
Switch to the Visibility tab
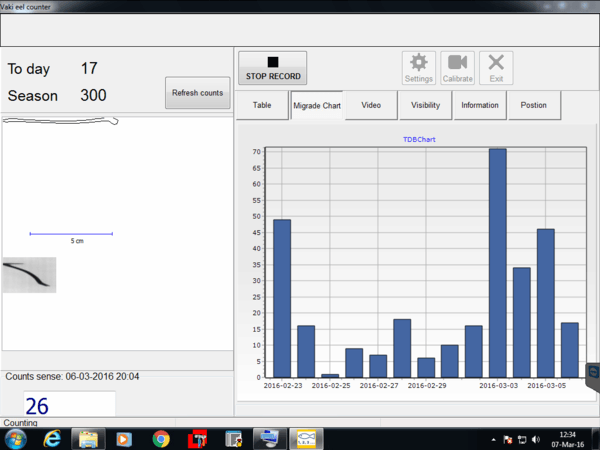coord(426,105)
